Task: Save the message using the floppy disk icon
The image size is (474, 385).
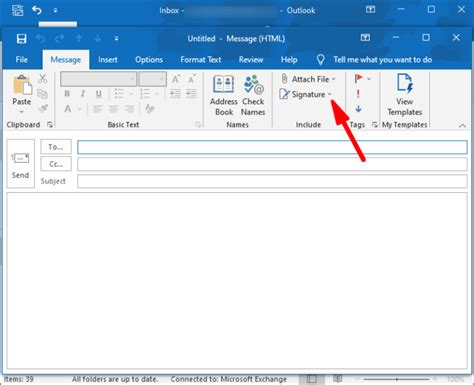Action: pyautogui.click(x=22, y=39)
